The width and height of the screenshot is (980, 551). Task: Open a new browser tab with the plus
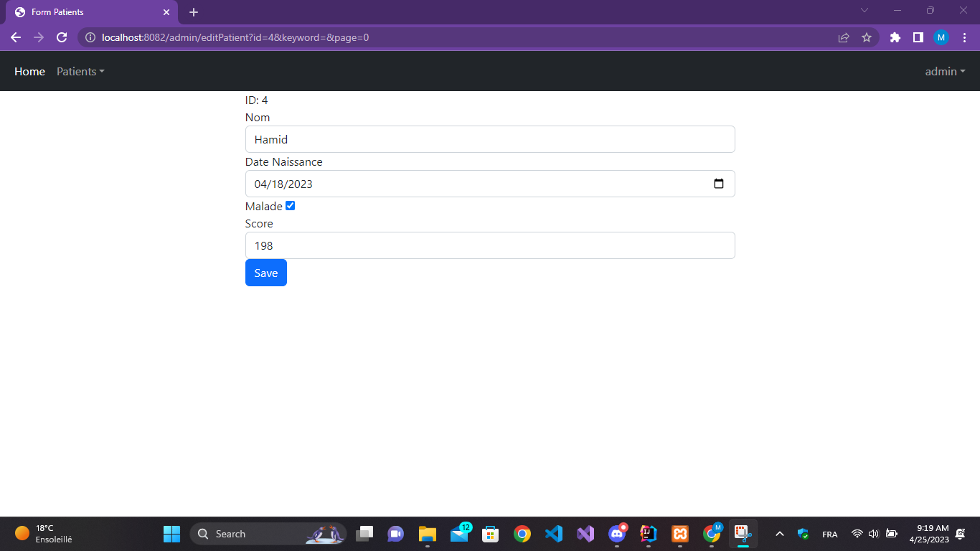[193, 12]
